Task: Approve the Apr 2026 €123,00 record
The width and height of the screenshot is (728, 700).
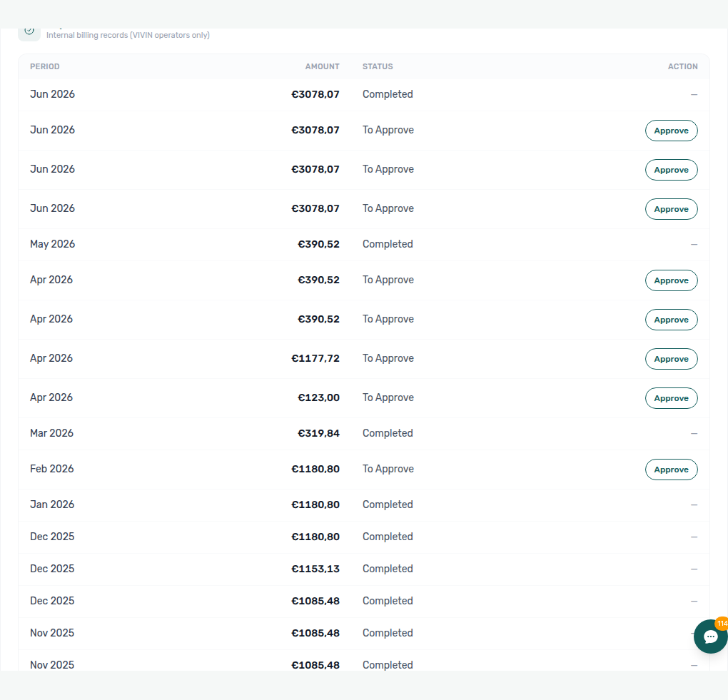Action: [672, 398]
